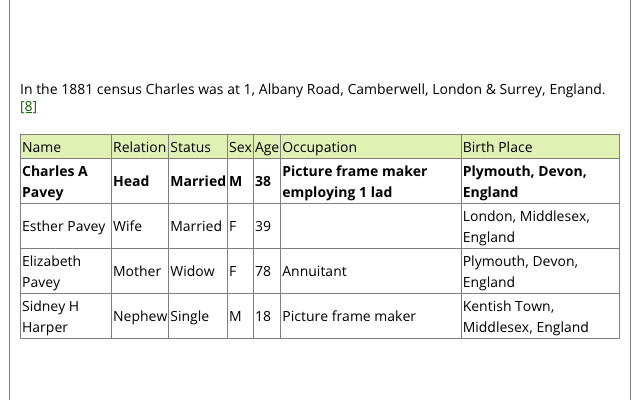Click the 1881 census sentence text
This screenshot has width=640, height=400.
pyautogui.click(x=312, y=89)
